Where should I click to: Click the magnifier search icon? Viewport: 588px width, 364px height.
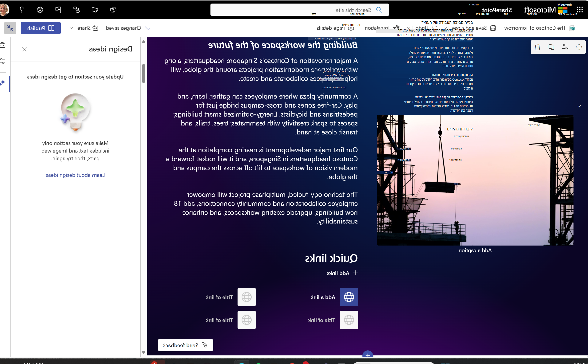(x=379, y=10)
